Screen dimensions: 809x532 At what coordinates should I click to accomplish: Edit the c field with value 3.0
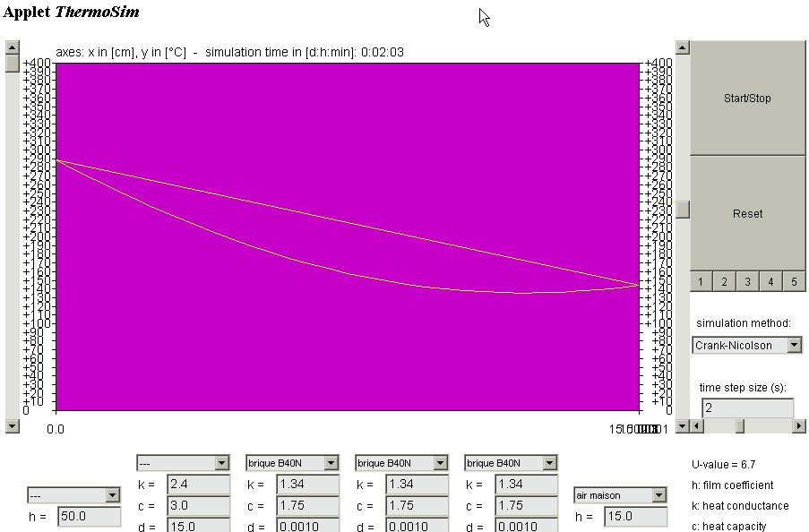pyautogui.click(x=199, y=505)
